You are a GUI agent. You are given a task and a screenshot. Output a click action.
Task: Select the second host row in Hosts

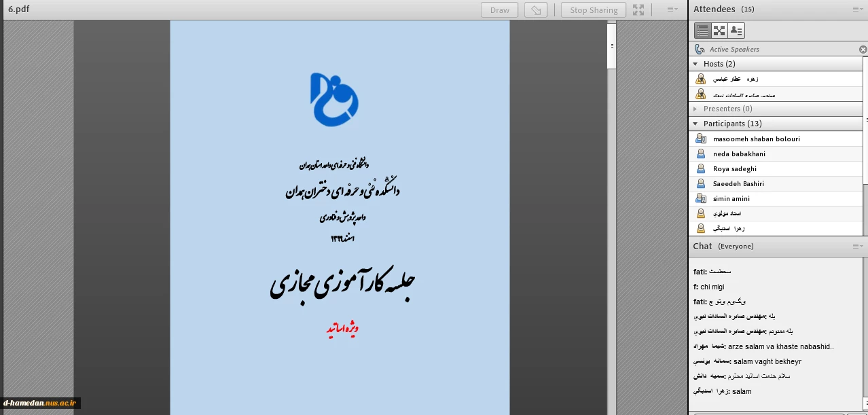(x=775, y=94)
